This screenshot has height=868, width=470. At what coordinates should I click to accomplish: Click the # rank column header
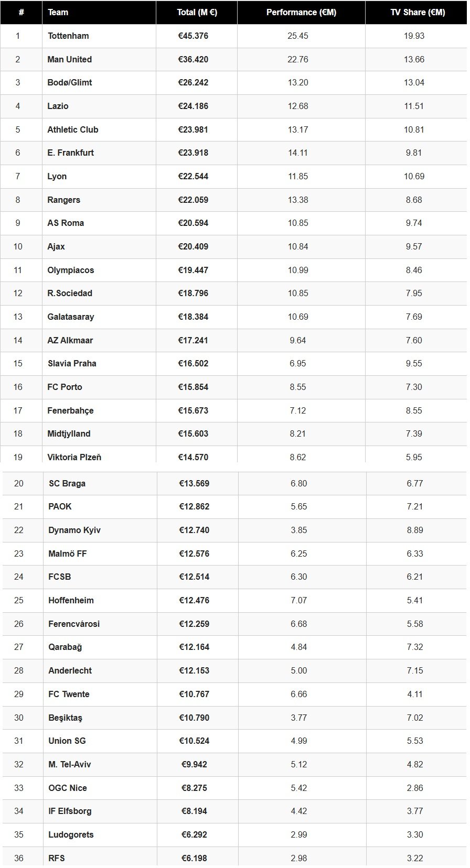21,12
